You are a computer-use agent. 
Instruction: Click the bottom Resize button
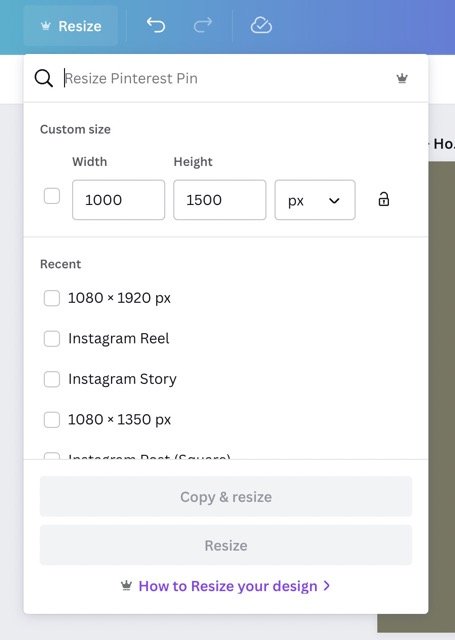pyautogui.click(x=226, y=545)
